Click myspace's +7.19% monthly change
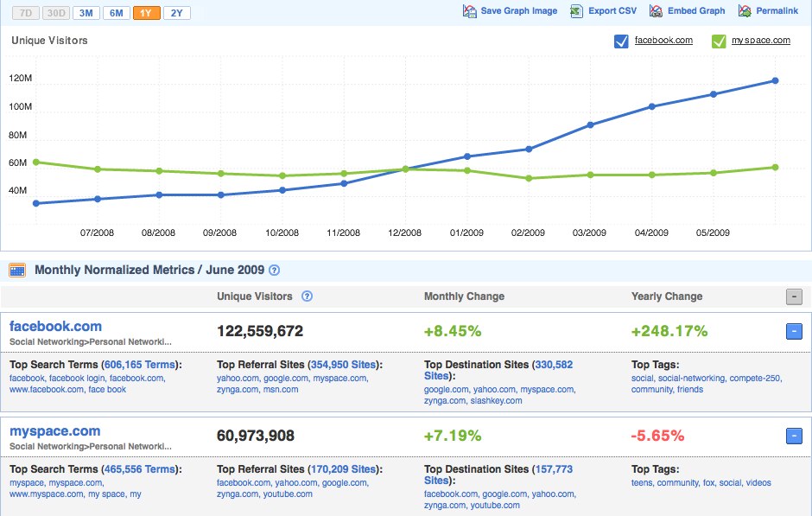This screenshot has height=516, width=812. pos(453,436)
